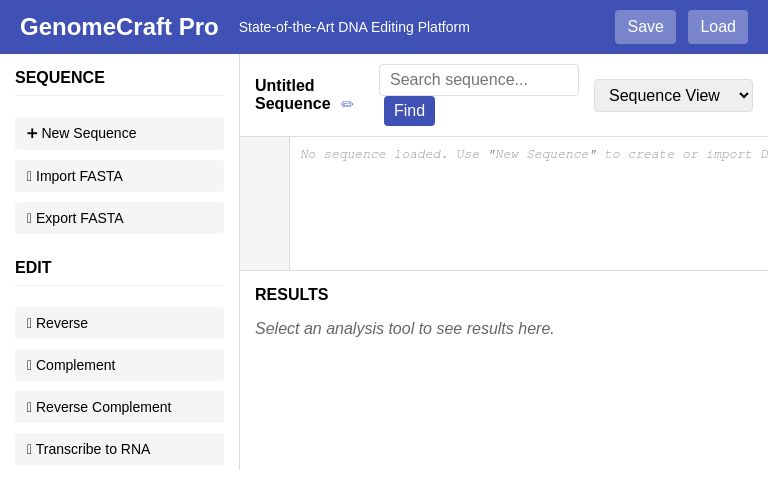
Task: Click the RESULTS panel heading
Action: coord(292,295)
